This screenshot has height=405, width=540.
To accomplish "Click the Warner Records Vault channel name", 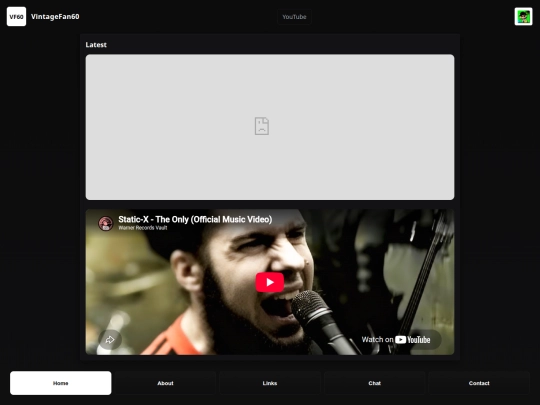I will [143, 228].
